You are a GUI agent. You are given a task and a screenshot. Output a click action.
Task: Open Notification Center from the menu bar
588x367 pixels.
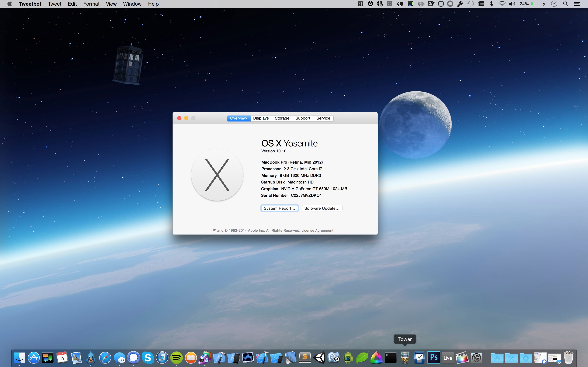click(x=577, y=4)
